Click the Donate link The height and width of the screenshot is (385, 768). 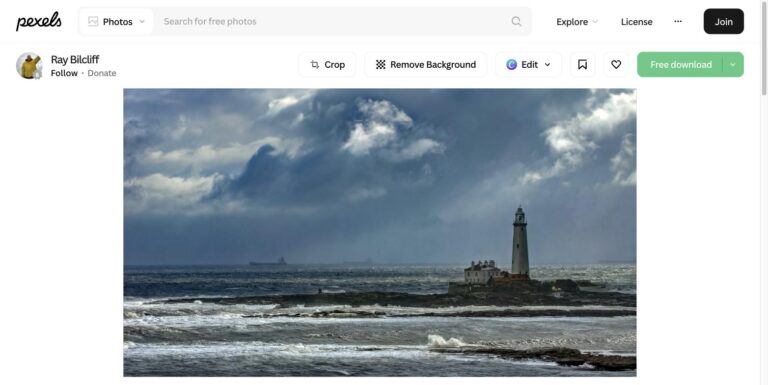point(102,73)
